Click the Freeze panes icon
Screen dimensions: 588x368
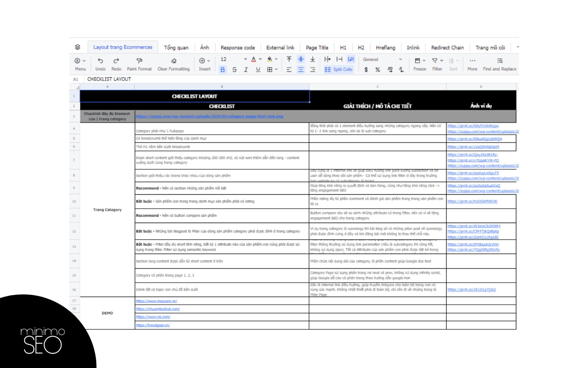tap(417, 61)
